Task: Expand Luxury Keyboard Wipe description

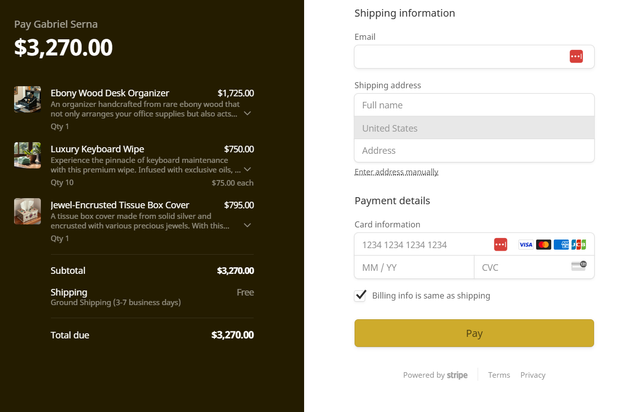Action: coord(248,169)
